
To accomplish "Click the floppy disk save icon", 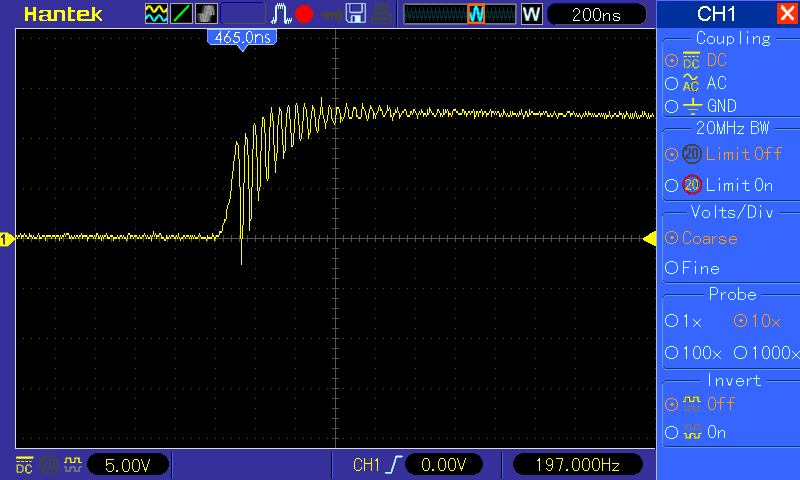I will point(356,14).
